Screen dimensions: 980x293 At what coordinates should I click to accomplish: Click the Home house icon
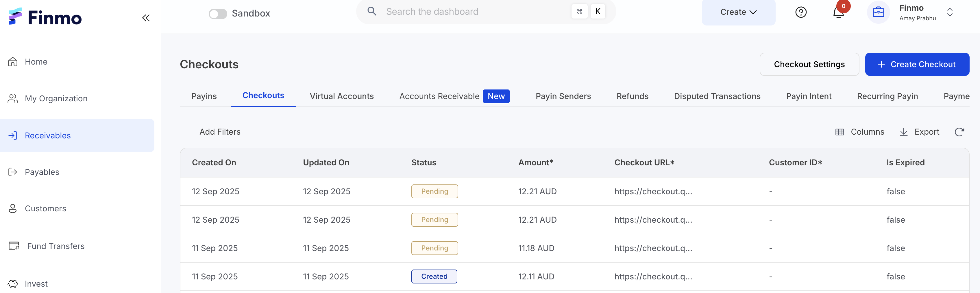[x=13, y=62]
